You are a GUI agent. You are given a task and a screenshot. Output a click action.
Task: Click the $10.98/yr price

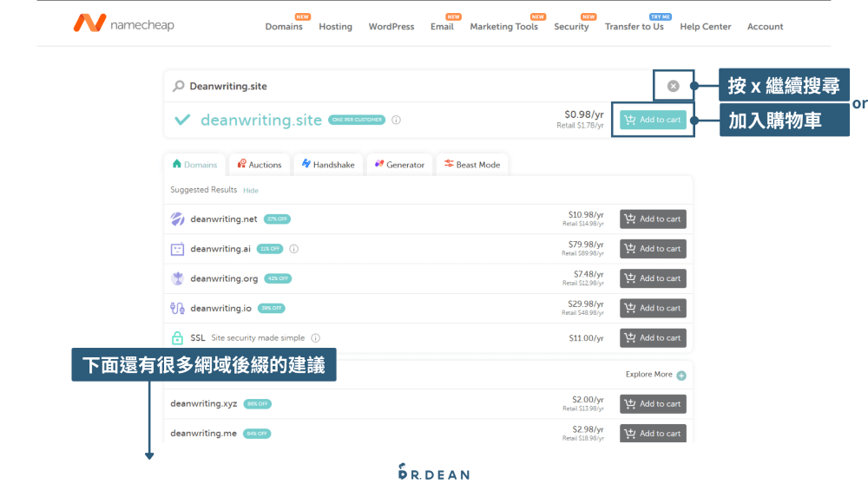click(x=586, y=215)
